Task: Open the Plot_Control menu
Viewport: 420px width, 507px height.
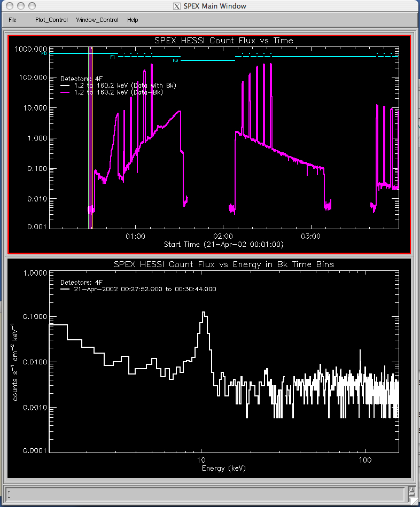Action: click(51, 20)
